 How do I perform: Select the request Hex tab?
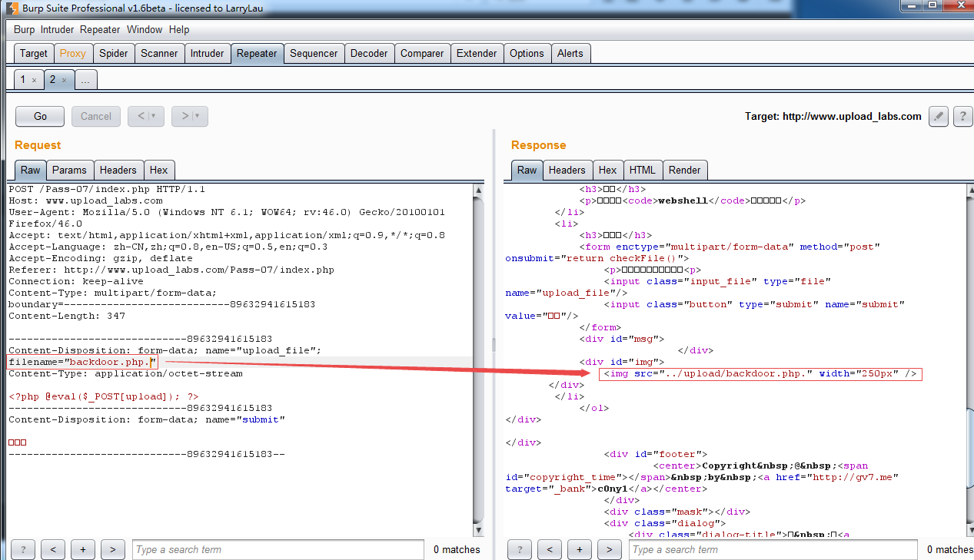159,170
